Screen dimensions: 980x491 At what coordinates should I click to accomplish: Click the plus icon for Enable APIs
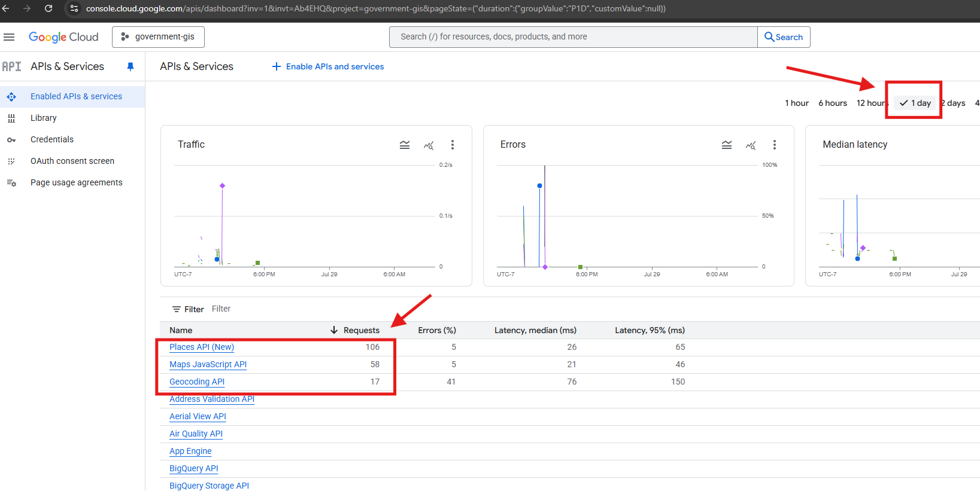click(277, 66)
